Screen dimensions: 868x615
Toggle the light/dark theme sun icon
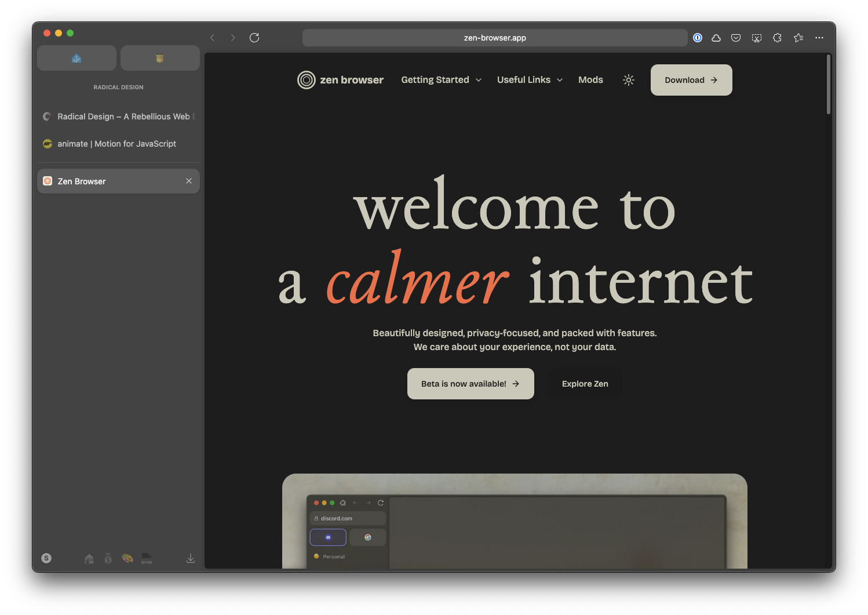click(629, 80)
